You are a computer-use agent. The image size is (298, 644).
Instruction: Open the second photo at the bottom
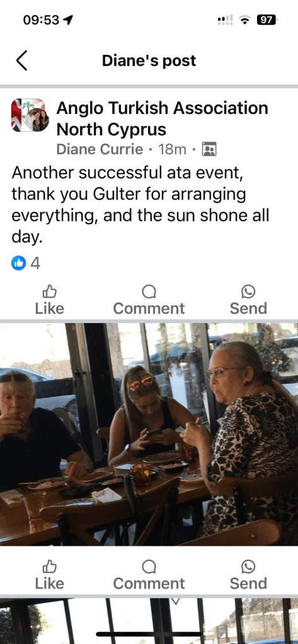click(149, 621)
